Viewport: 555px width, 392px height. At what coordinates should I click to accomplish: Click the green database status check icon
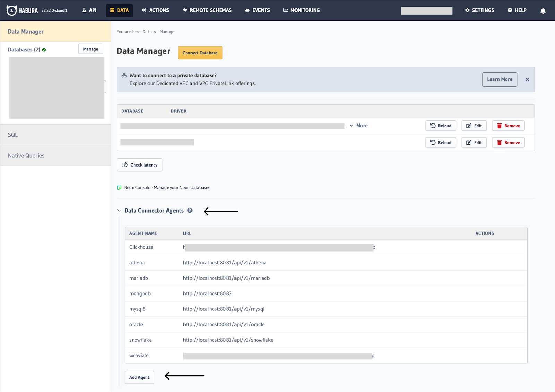coord(44,50)
